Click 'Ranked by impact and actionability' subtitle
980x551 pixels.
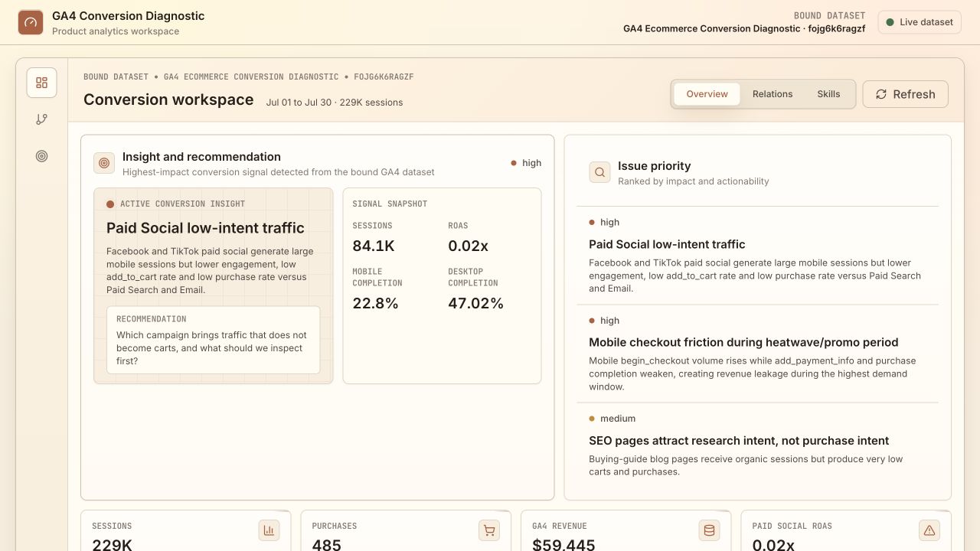coord(694,181)
